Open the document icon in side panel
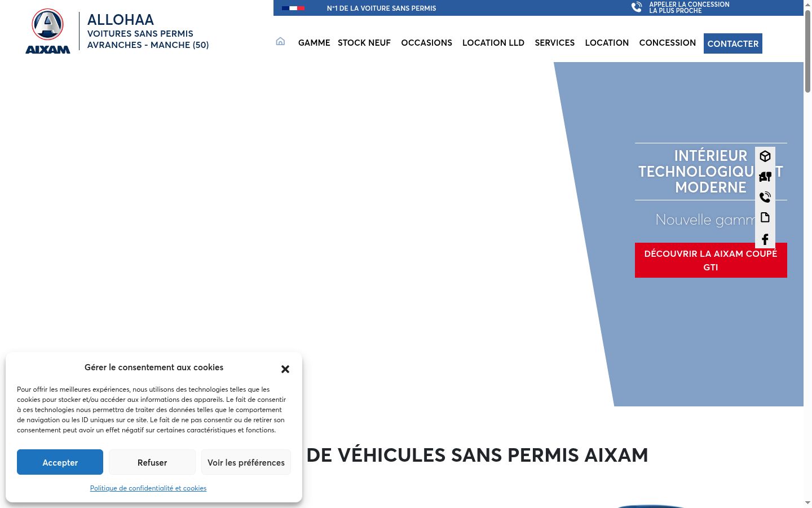This screenshot has width=812, height=508. point(765,217)
